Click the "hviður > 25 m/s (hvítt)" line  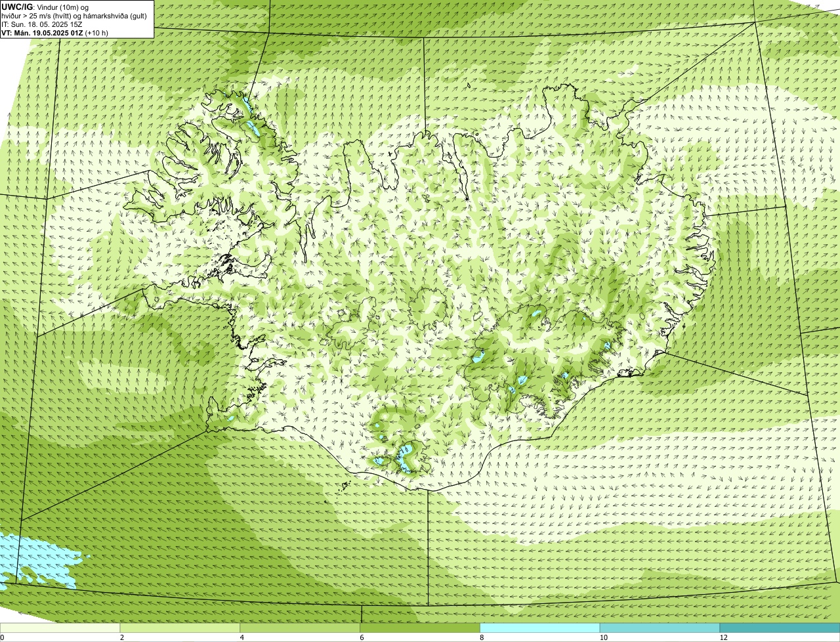click(37, 16)
